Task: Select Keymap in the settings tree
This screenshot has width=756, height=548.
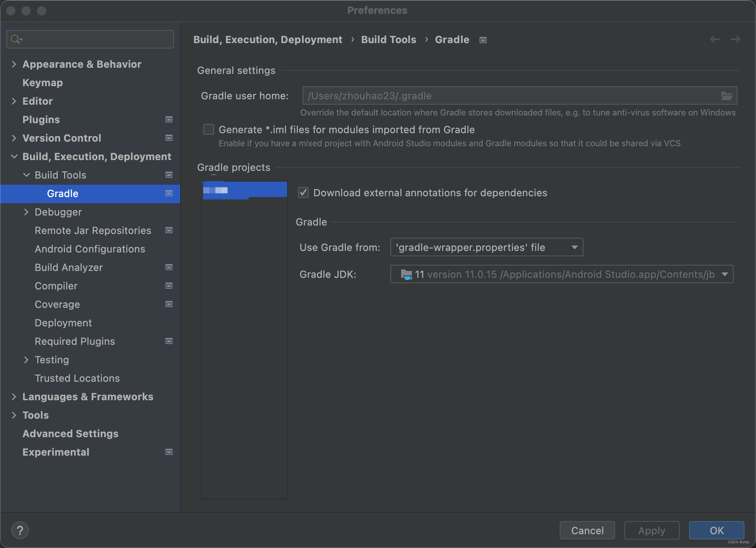Action: pyautogui.click(x=42, y=83)
